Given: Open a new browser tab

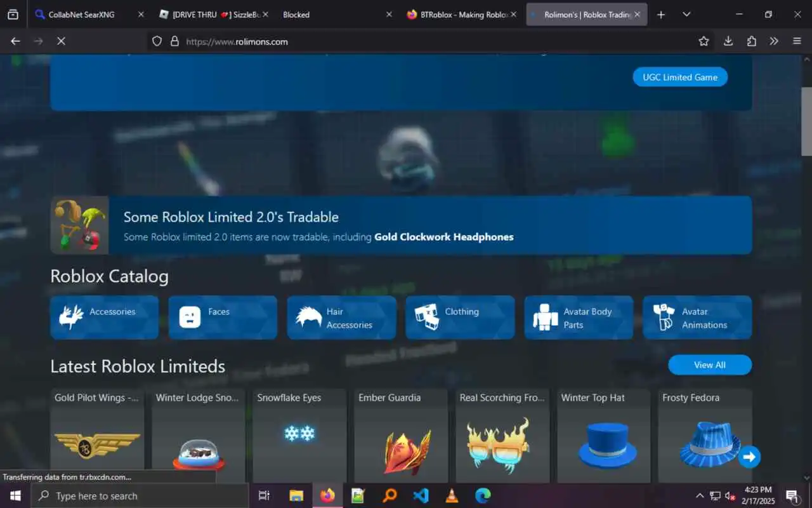Looking at the screenshot, I should [x=661, y=14].
